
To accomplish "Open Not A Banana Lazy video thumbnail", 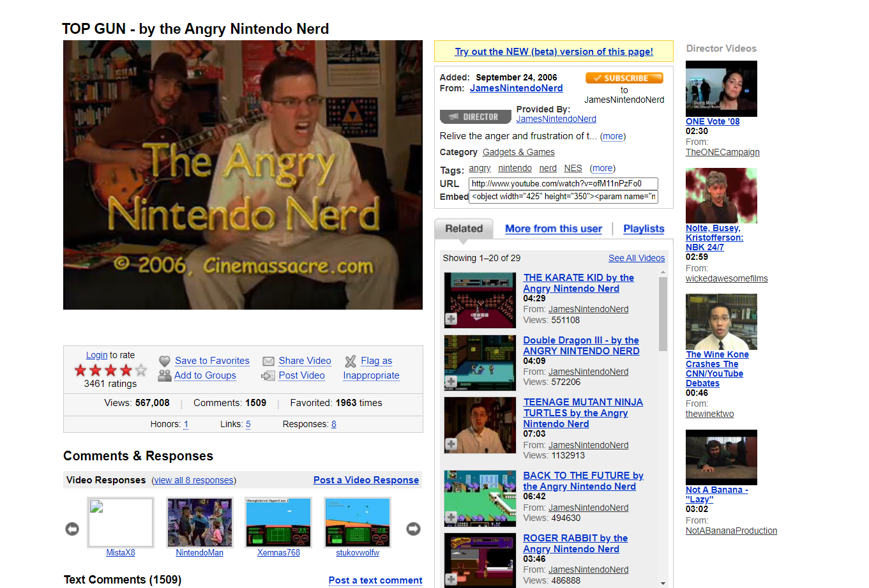I will [x=722, y=457].
